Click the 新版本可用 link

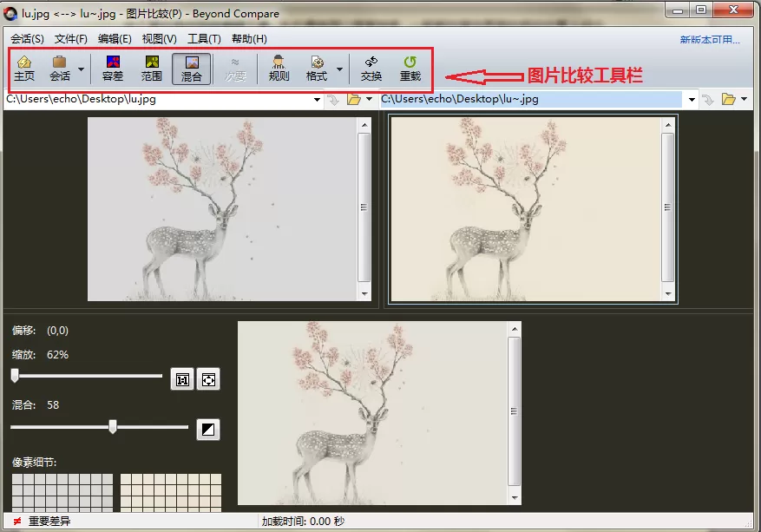point(710,40)
